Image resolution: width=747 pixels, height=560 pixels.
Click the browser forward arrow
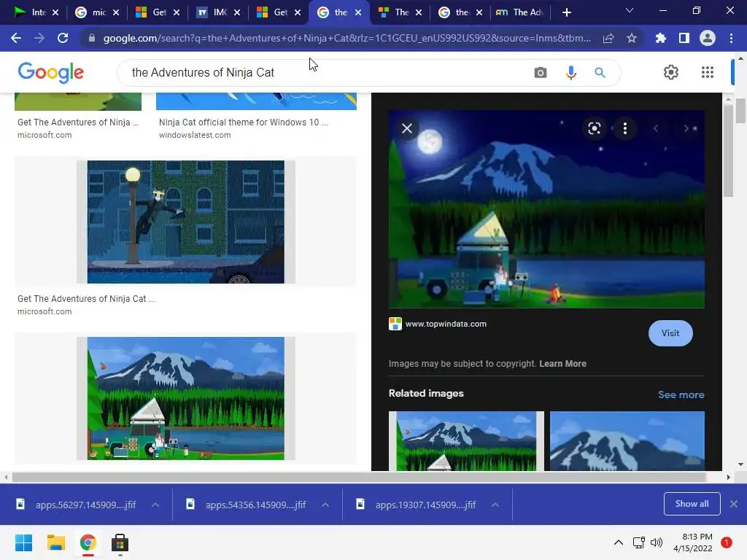[39, 38]
